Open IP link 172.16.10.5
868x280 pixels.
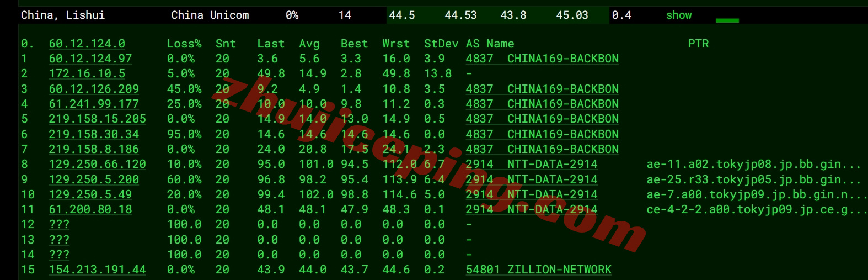pos(87,73)
